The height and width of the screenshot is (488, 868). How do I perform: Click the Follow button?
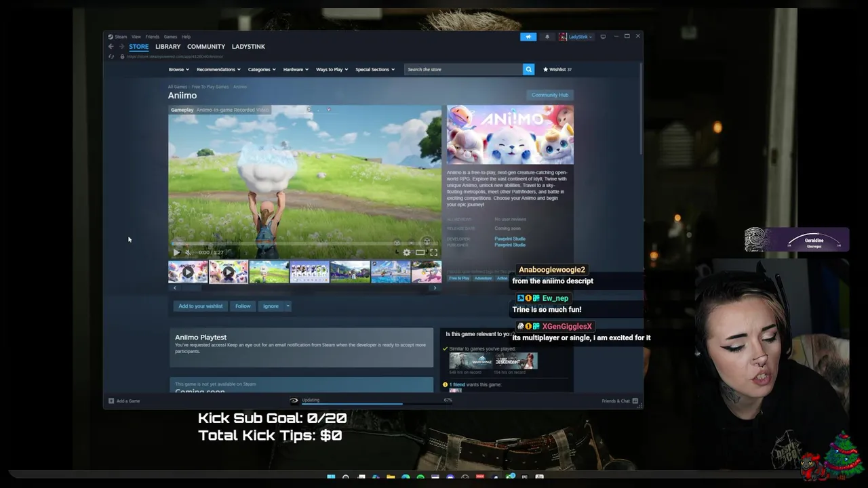click(x=243, y=306)
